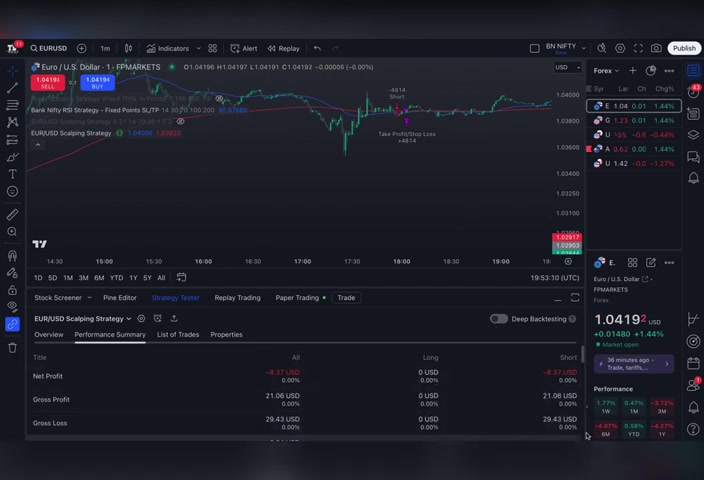Toggle magnet mode
Screen dimensions: 704x480
[12, 255]
